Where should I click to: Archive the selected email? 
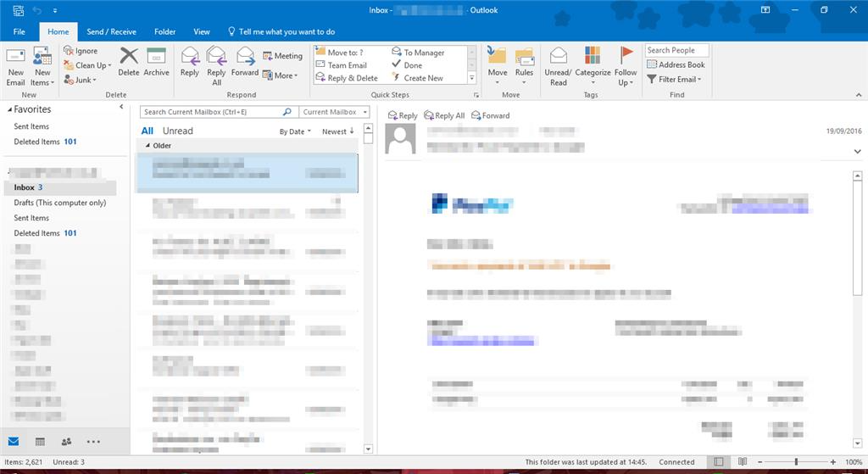tap(156, 58)
